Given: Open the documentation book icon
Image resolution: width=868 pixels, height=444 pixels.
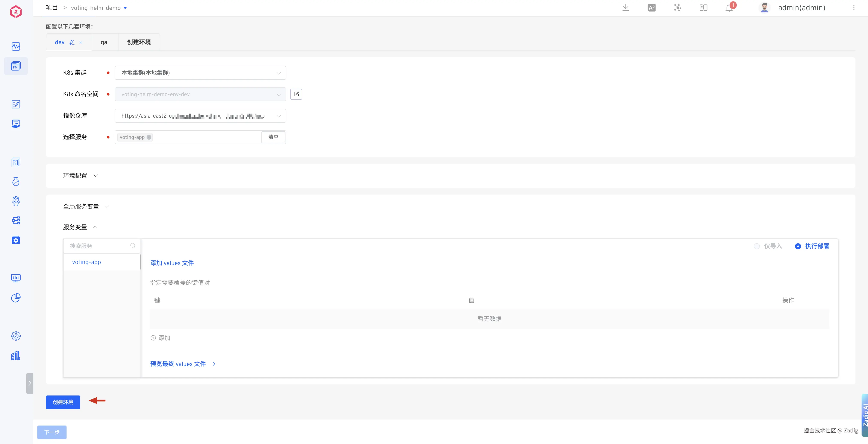Looking at the screenshot, I should click(x=703, y=8).
